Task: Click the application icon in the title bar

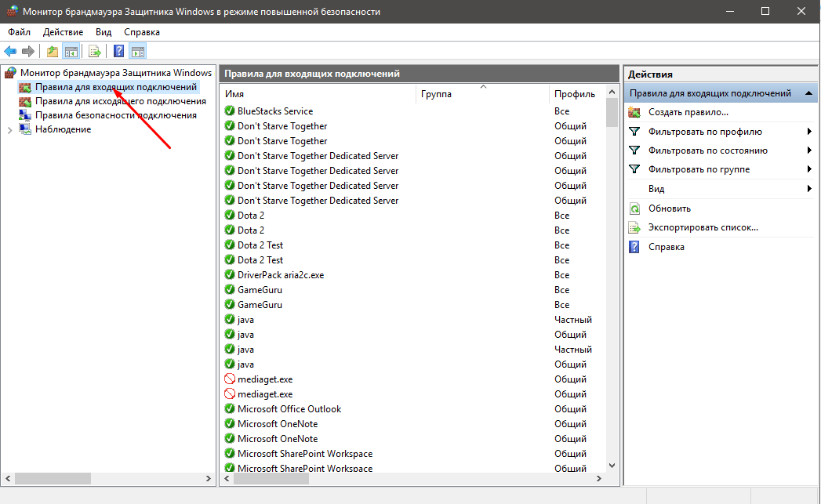Action: click(12, 11)
